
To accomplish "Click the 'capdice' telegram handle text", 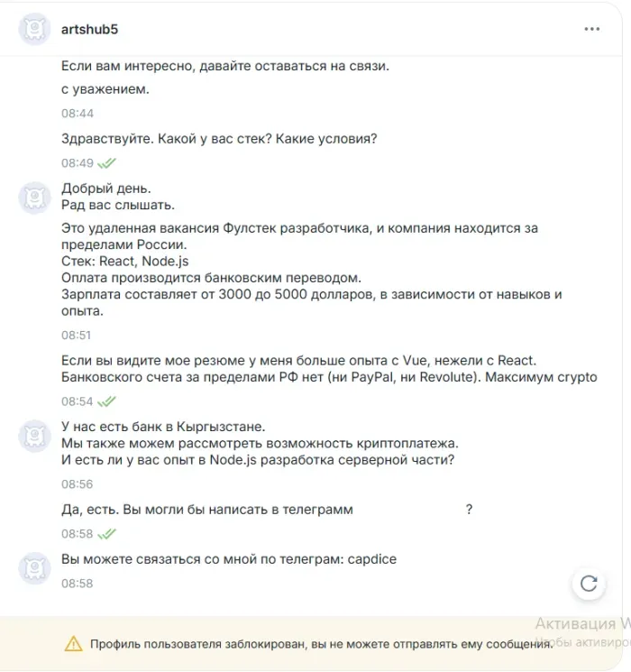I will [x=371, y=559].
